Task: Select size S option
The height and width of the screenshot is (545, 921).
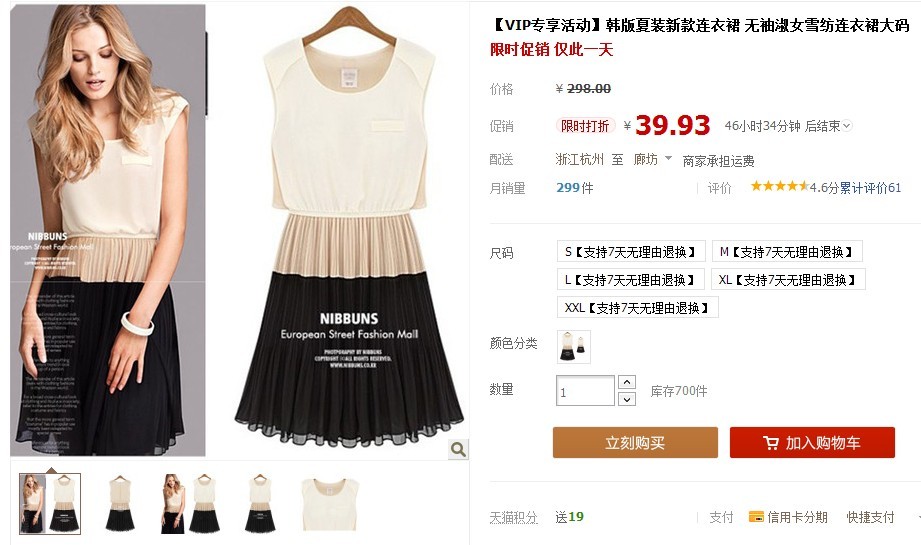Action: tap(630, 251)
